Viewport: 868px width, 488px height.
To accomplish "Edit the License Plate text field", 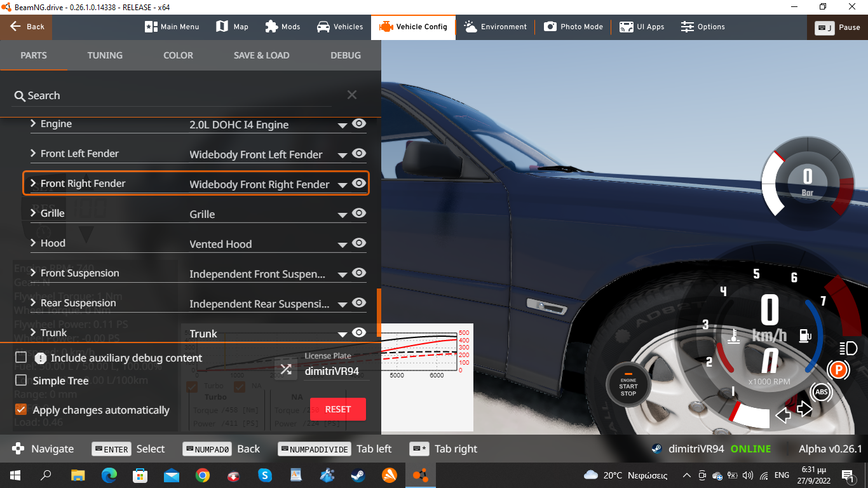I will tap(335, 371).
